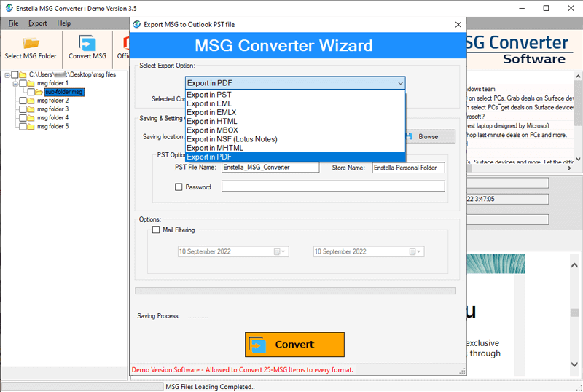The width and height of the screenshot is (583, 392).
Task: Check the msg folder 1 checkbox
Action: (x=23, y=83)
